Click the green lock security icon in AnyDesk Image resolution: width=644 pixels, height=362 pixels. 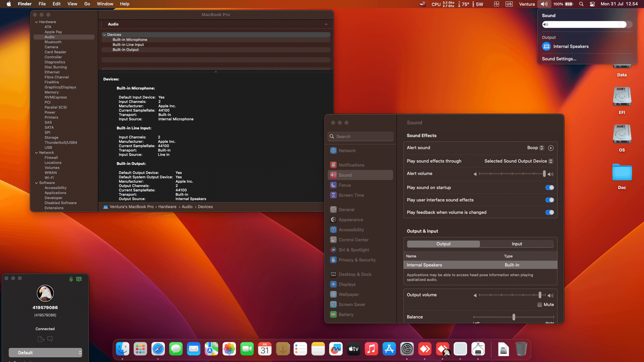click(x=71, y=279)
